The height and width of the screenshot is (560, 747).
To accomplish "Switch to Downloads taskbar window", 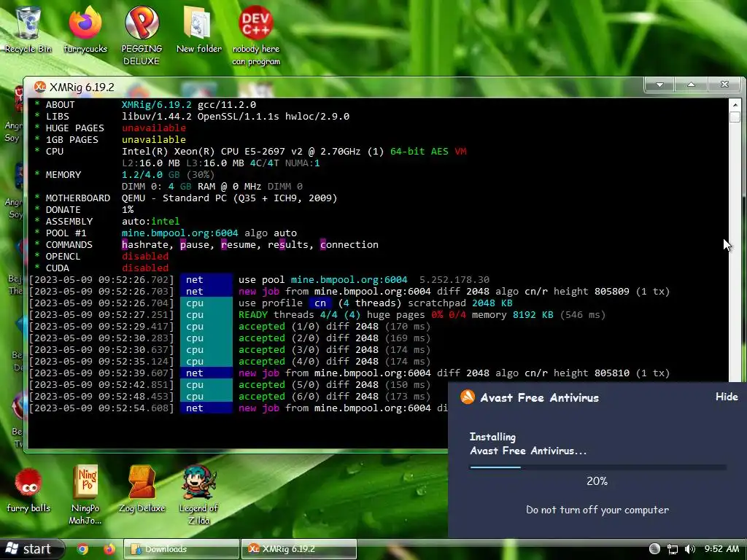I will pyautogui.click(x=182, y=549).
